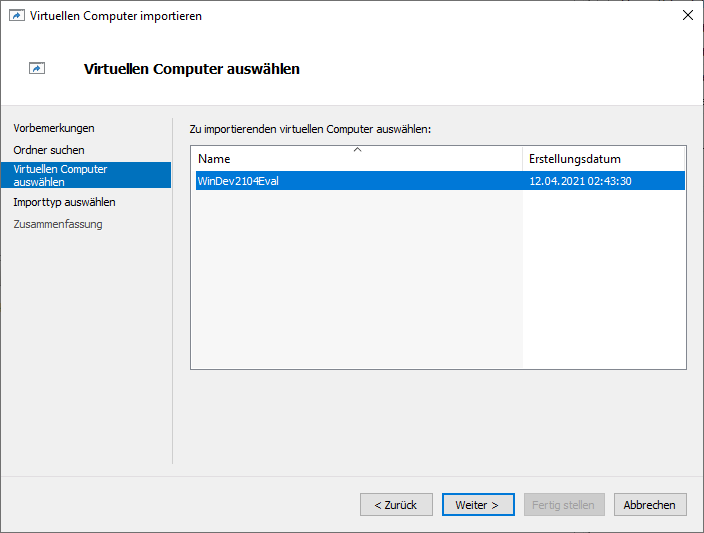Cancel the wizard with Abbrechen
704x533 pixels.
tap(650, 505)
